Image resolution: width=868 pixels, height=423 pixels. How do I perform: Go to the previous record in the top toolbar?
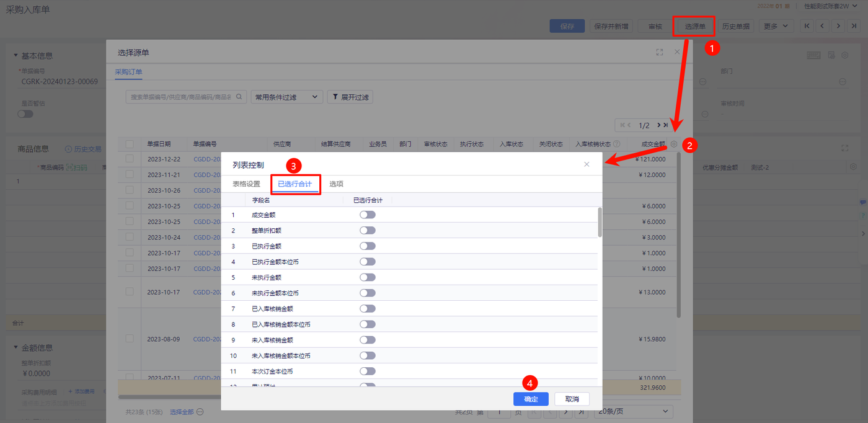pos(822,26)
